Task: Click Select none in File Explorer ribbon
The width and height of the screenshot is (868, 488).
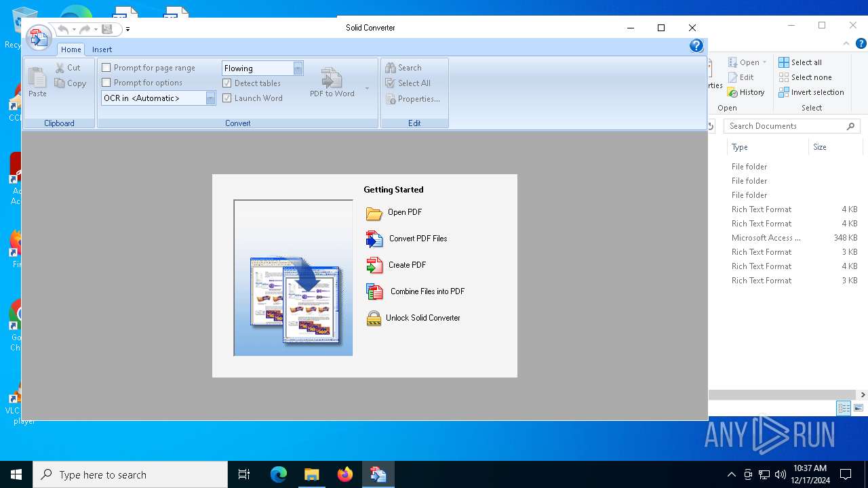Action: click(x=805, y=77)
